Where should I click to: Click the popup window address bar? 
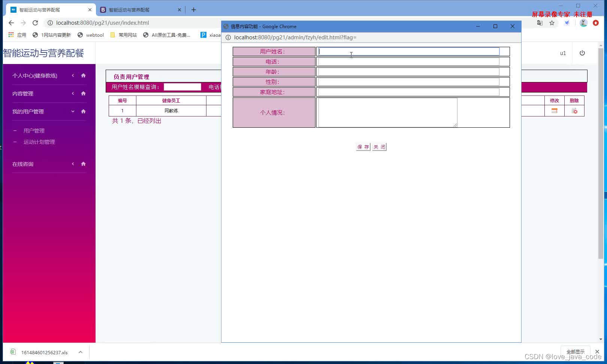click(295, 37)
